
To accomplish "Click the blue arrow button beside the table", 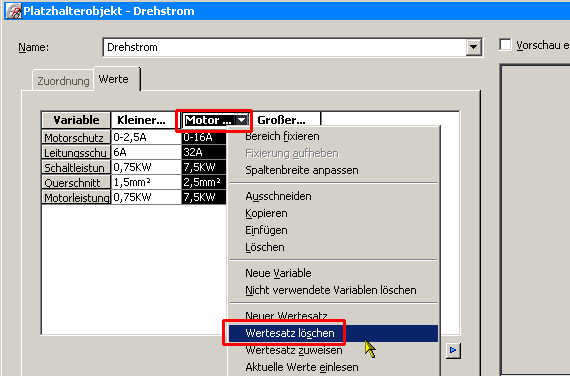I will click(x=453, y=350).
